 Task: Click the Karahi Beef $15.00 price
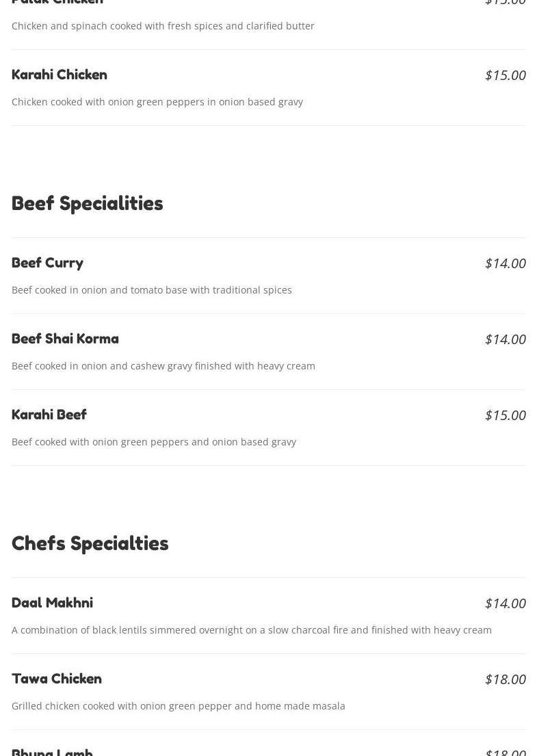(505, 415)
